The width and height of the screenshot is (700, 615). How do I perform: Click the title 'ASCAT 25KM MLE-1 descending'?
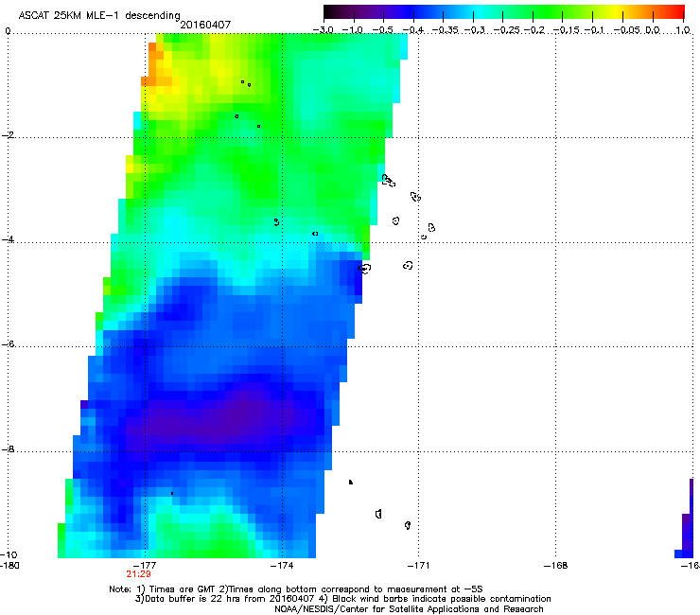click(x=99, y=15)
